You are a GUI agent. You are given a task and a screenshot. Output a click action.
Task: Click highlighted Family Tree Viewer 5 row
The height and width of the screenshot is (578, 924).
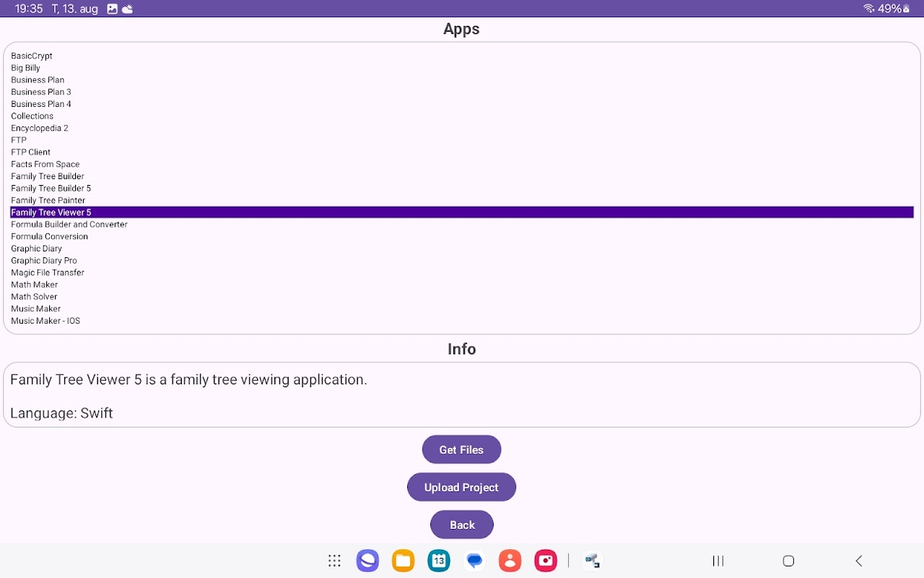(x=462, y=212)
